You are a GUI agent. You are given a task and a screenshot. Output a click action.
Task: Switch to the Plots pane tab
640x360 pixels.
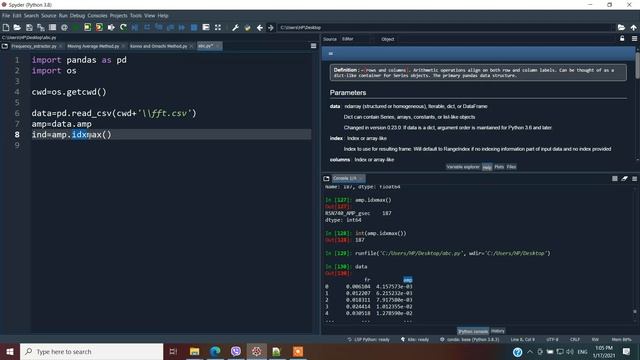click(499, 167)
